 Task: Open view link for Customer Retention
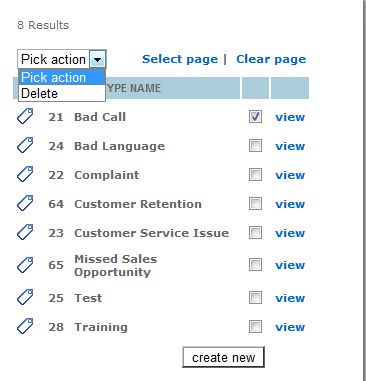(290, 204)
